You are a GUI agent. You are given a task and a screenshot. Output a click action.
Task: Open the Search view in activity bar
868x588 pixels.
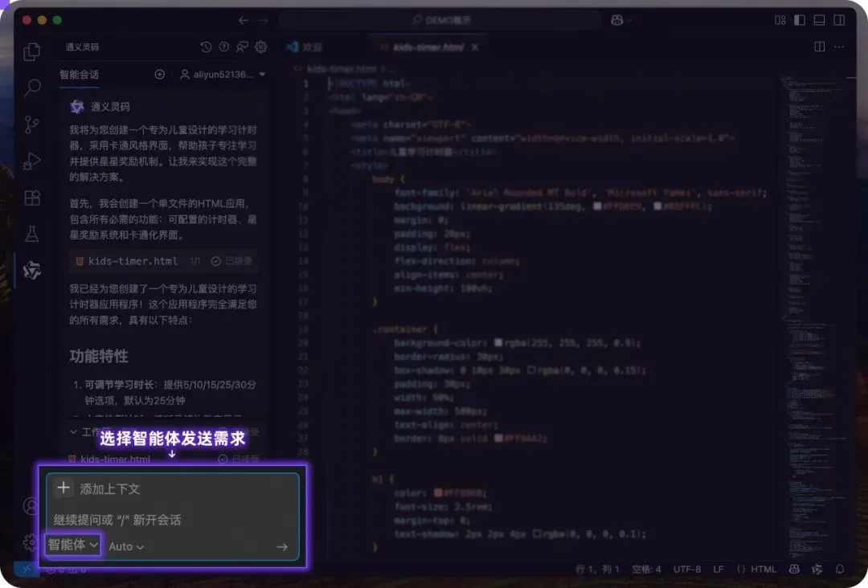coord(32,88)
